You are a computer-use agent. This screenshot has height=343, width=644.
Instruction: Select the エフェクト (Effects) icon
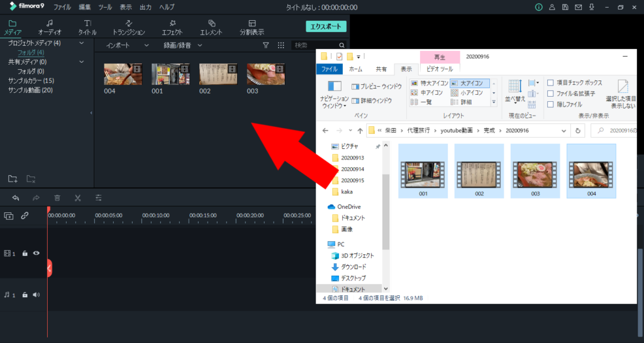tap(172, 23)
